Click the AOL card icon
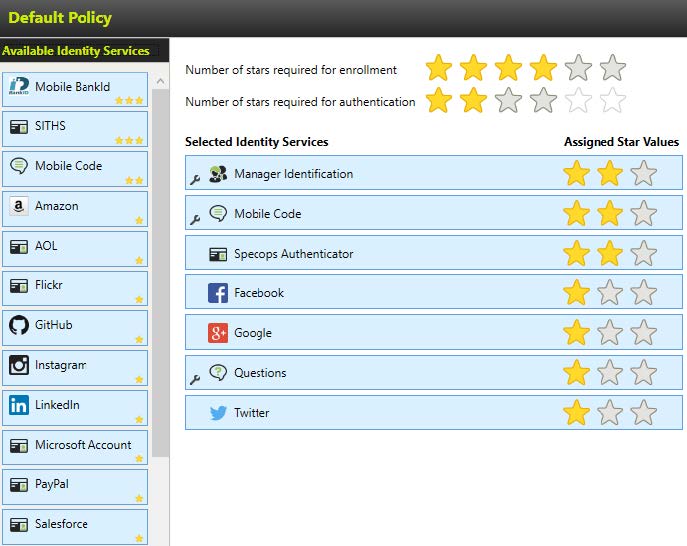This screenshot has width=687, height=546. 19,247
